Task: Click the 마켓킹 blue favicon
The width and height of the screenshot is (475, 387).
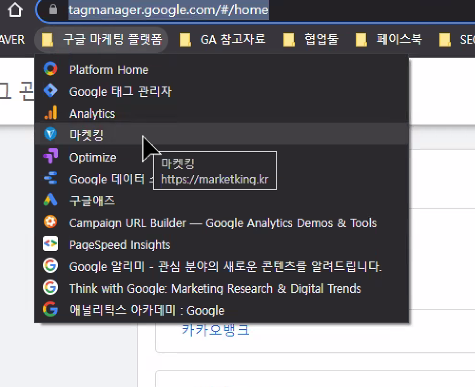Action: 50,134
